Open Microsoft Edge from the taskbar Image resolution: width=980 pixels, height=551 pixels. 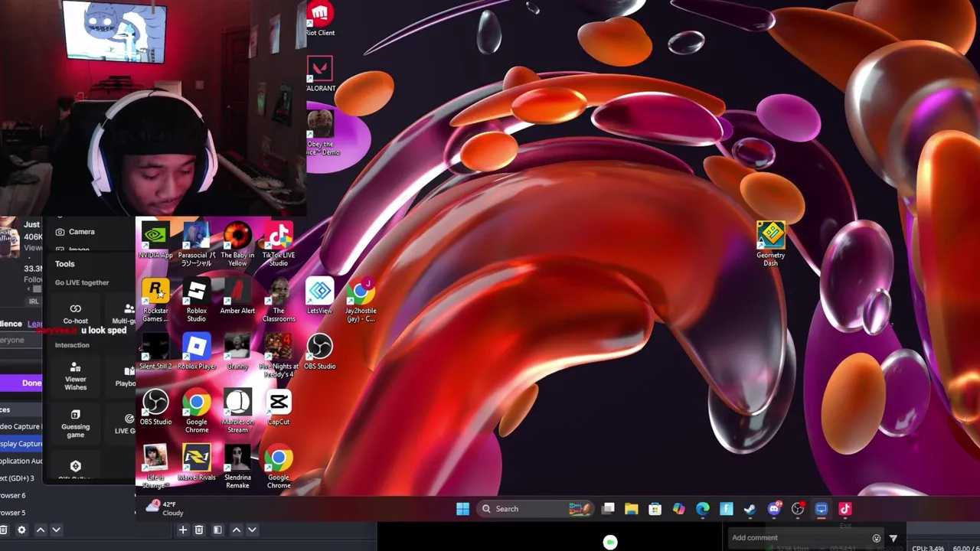703,509
